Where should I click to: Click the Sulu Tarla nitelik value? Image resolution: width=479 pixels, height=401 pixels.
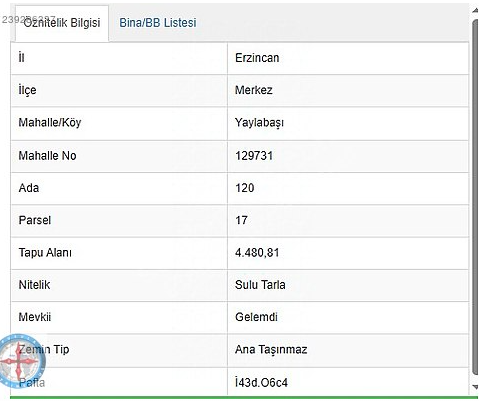click(x=260, y=285)
